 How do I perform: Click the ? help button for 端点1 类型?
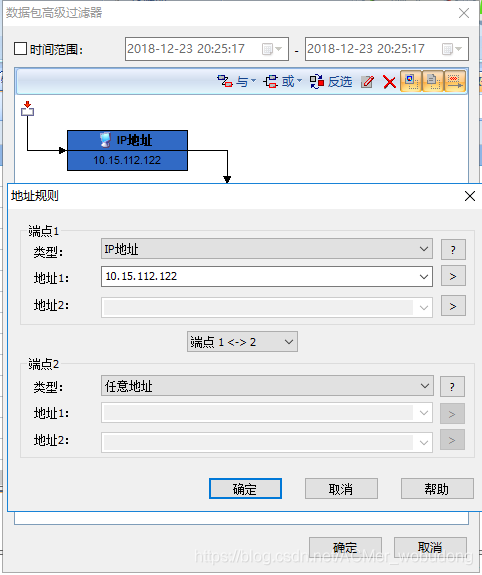pos(453,250)
